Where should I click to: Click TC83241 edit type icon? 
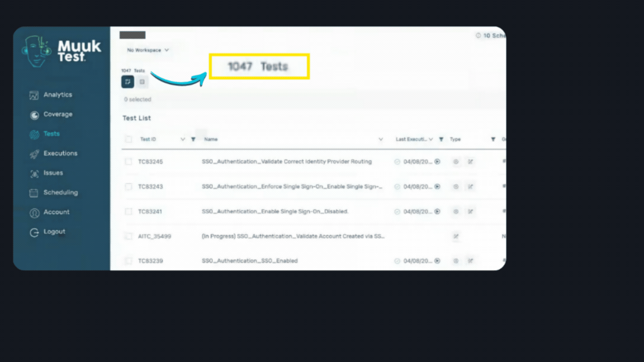[x=470, y=211]
